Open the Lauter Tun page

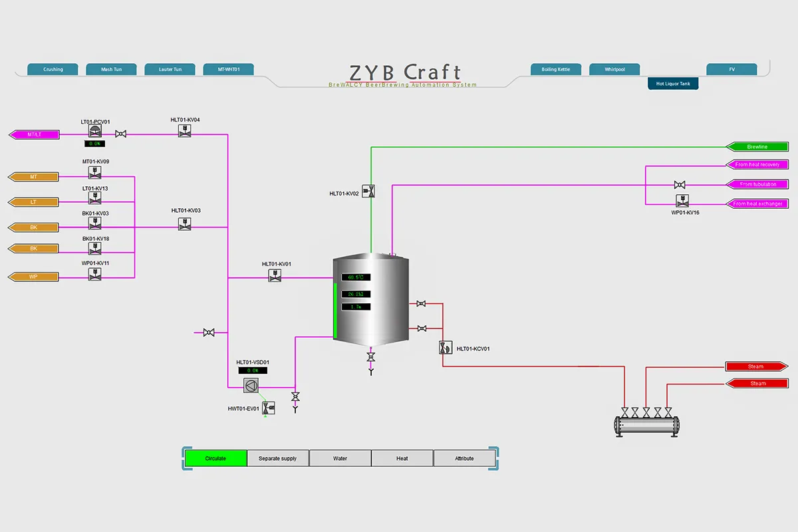coord(170,69)
